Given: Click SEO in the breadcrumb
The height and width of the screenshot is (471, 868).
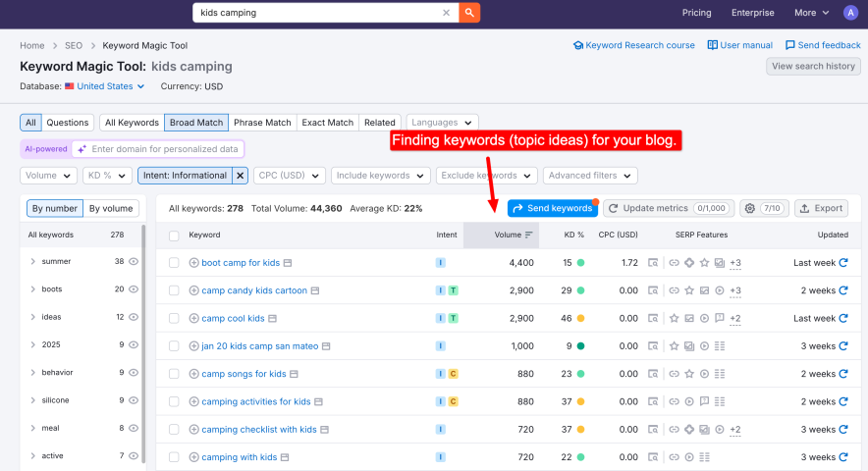Looking at the screenshot, I should click(73, 45).
